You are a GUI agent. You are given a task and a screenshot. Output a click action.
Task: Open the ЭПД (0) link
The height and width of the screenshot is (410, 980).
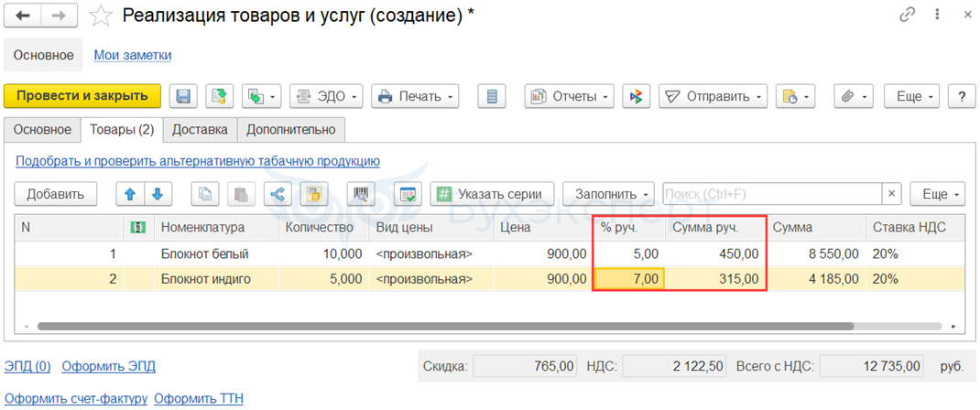click(27, 366)
